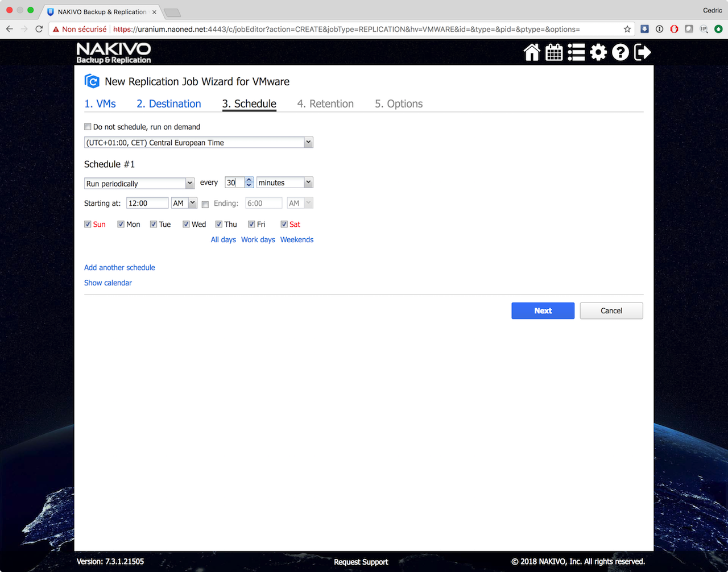728x572 pixels.
Task: Open the minutes unit dropdown
Action: point(308,183)
